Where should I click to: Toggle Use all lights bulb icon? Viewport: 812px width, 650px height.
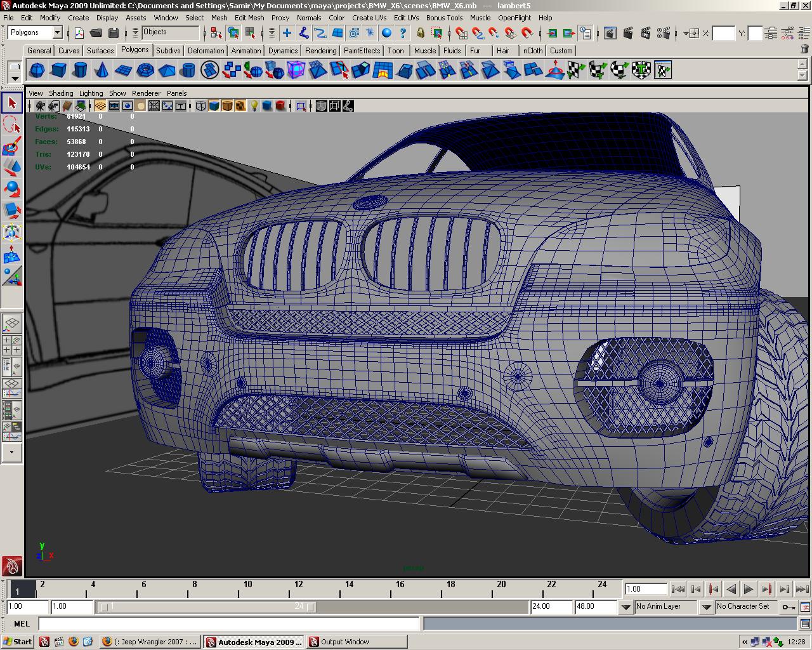254,106
